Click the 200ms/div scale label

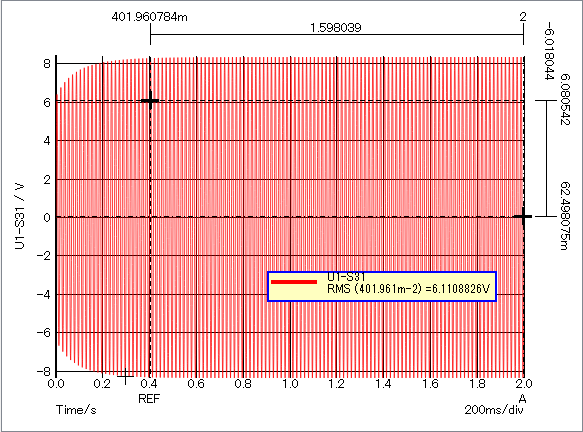[494, 410]
